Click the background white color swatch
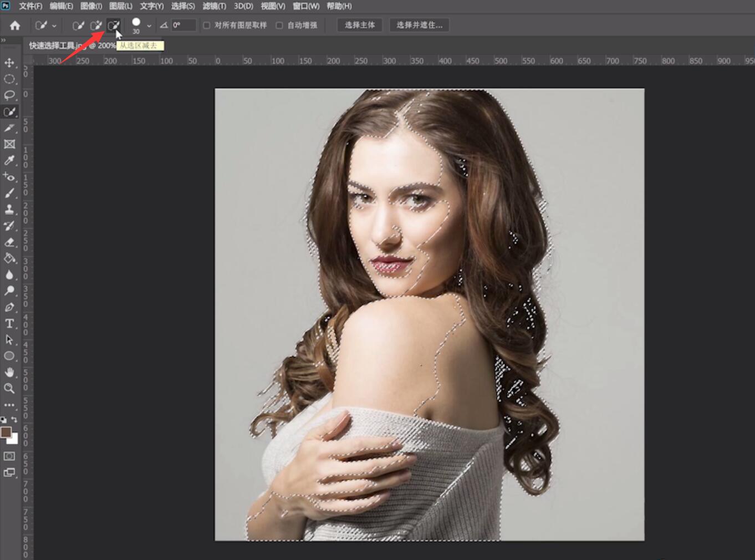The width and height of the screenshot is (755, 560). 14,440
